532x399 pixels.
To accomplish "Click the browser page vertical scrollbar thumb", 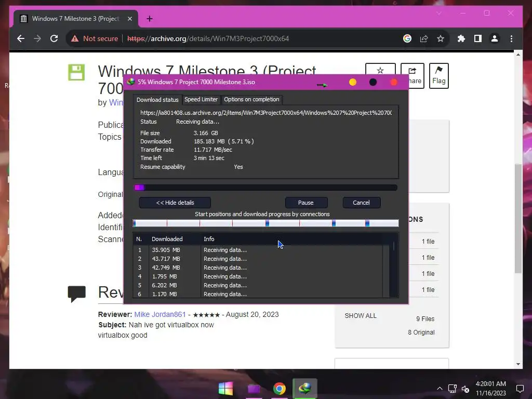I will point(518,218).
